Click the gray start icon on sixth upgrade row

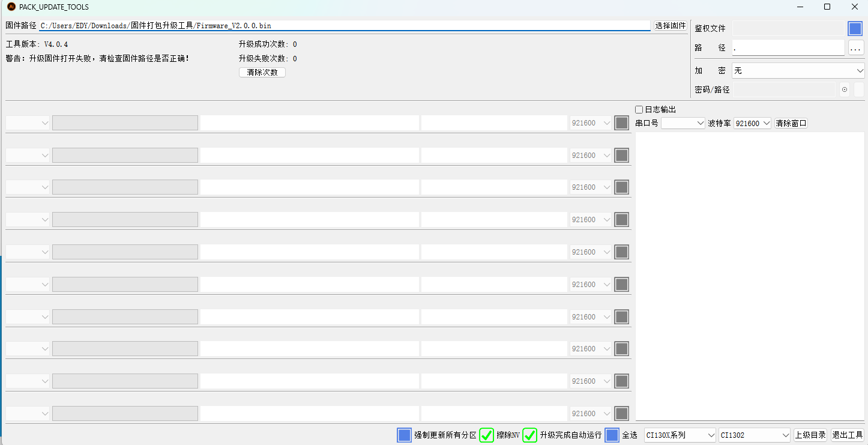tap(621, 284)
